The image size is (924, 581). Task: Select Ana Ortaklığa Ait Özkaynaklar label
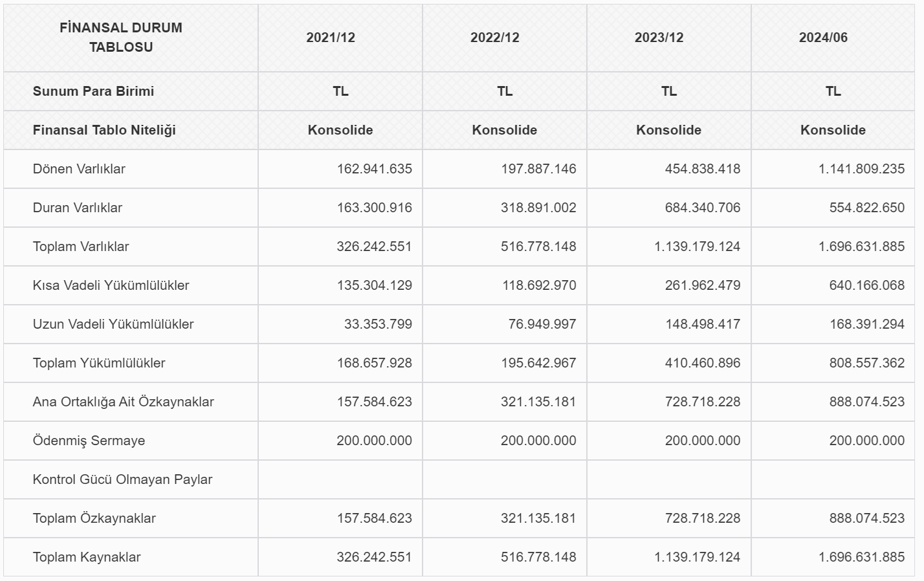tap(123, 402)
